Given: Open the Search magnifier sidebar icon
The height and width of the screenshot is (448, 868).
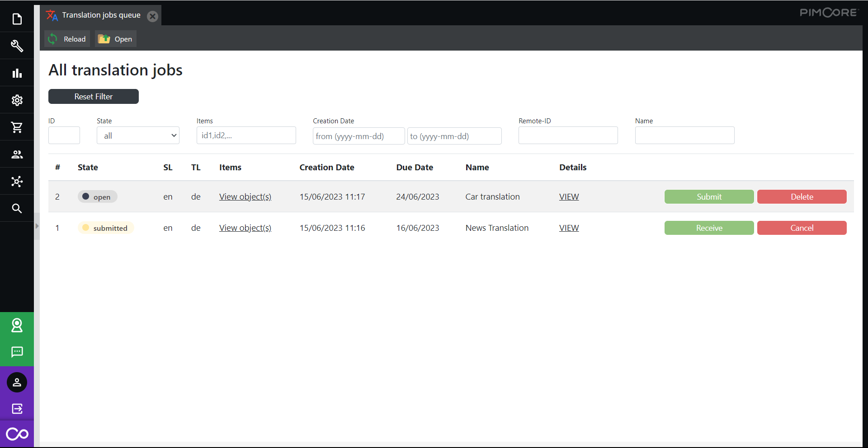Looking at the screenshot, I should tap(17, 208).
